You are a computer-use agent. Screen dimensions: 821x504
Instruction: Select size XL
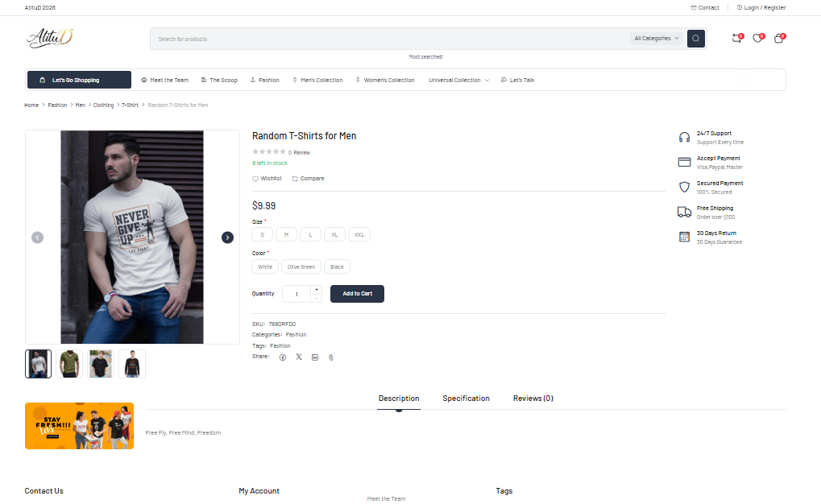(334, 234)
